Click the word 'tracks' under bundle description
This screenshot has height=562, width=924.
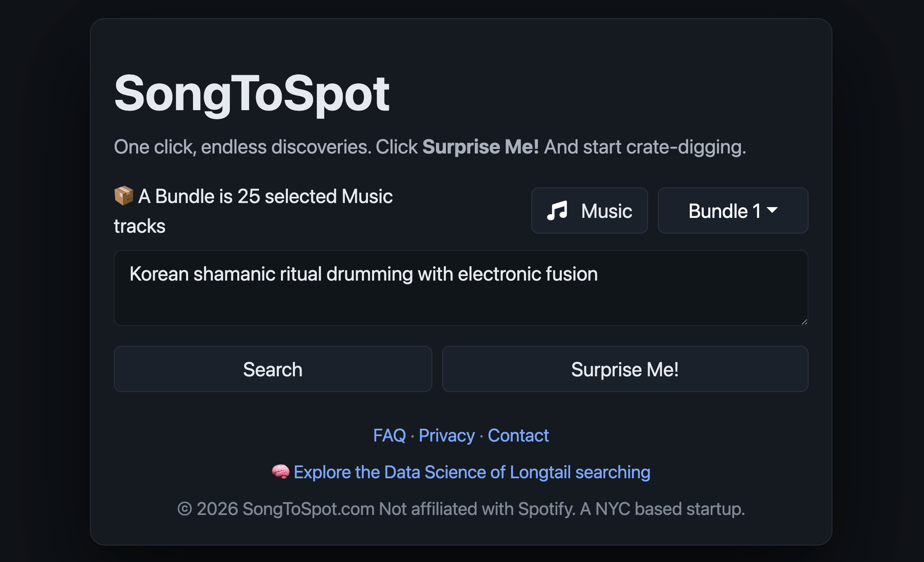[139, 226]
